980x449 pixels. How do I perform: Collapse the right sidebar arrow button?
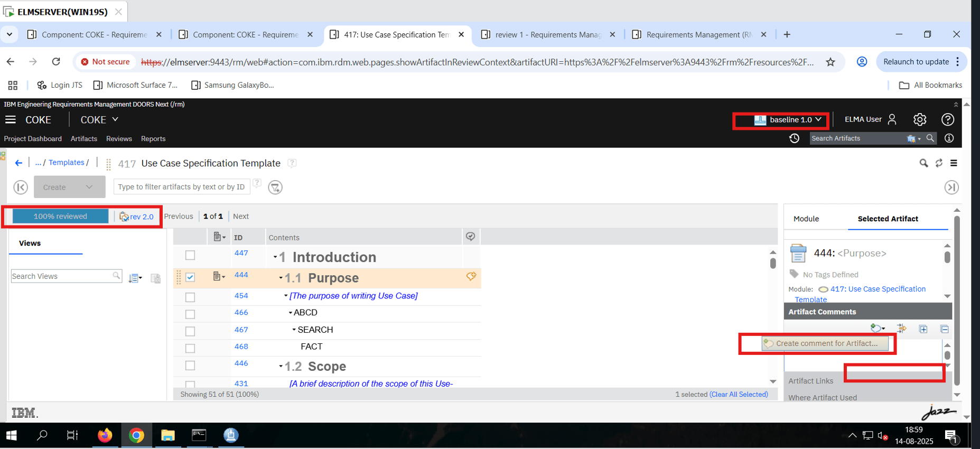point(951,187)
